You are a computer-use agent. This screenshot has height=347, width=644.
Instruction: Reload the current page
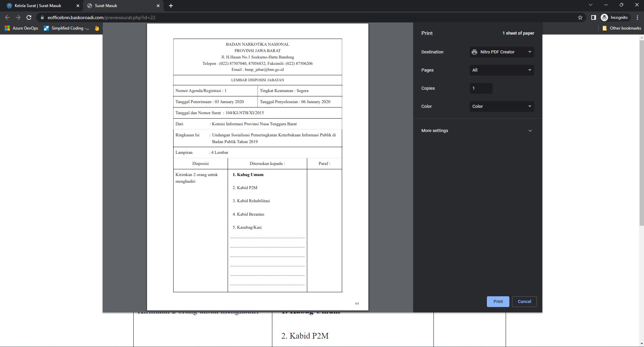[29, 17]
